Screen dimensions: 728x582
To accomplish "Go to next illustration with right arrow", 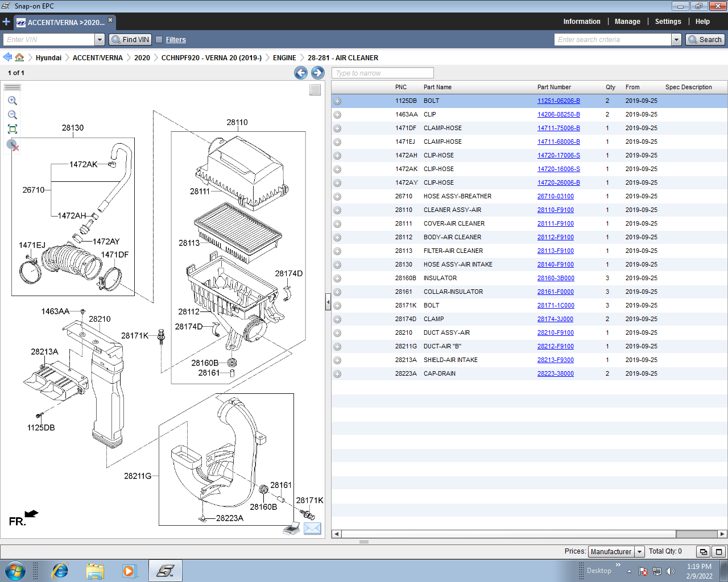I will [x=318, y=73].
